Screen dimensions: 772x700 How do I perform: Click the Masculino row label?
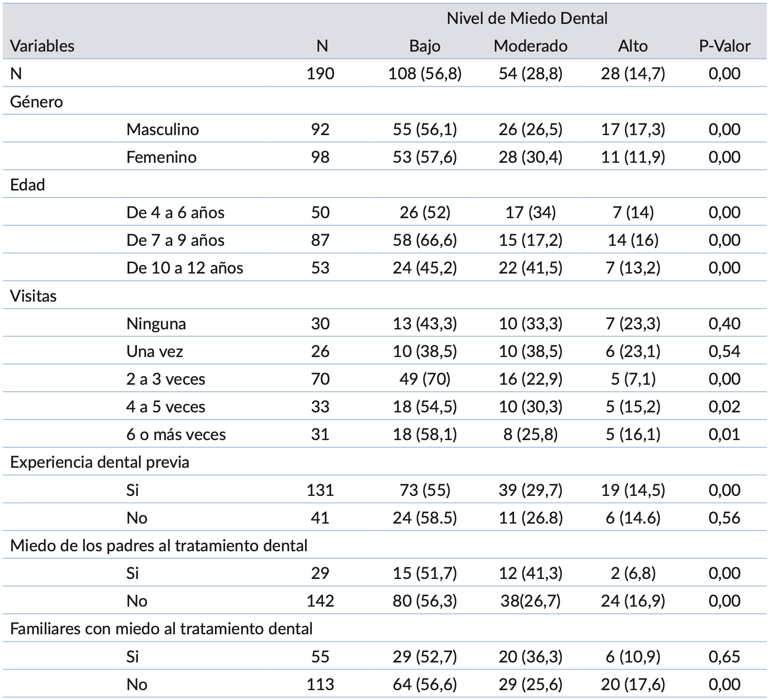pos(162,129)
